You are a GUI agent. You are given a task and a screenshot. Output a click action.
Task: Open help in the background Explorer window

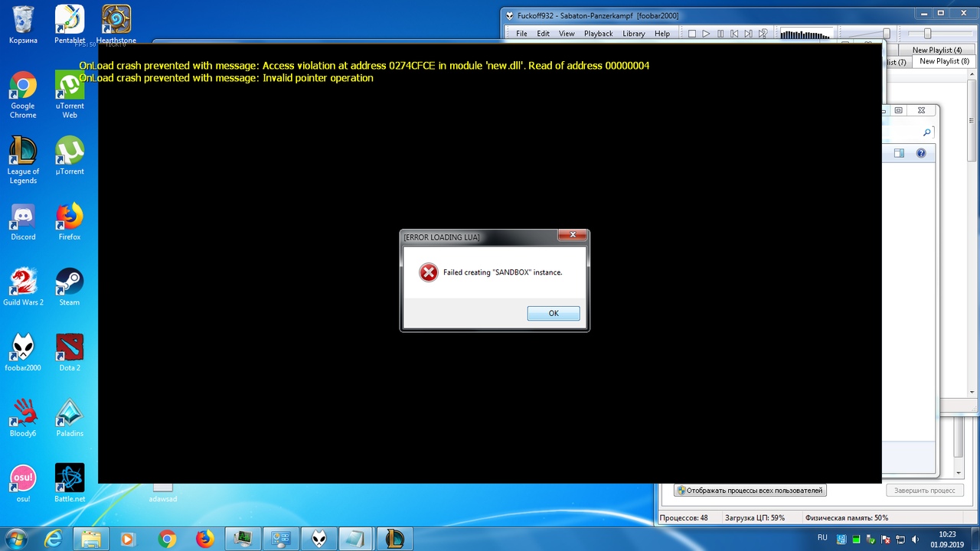921,153
